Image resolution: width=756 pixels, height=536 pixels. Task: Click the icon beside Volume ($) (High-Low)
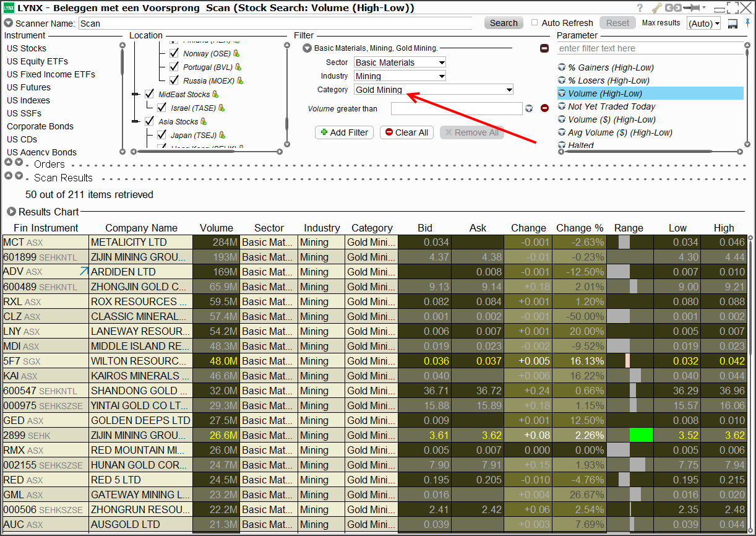(x=562, y=119)
